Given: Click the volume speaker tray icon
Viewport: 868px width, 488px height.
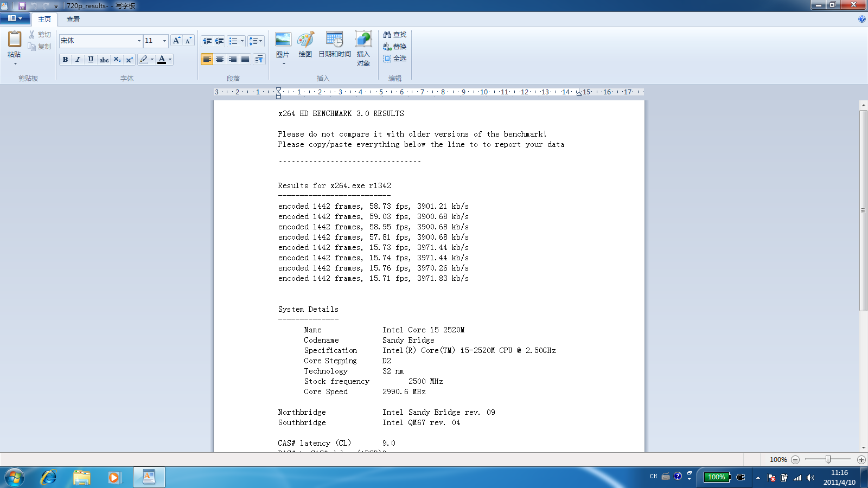Looking at the screenshot, I should tap(810, 478).
